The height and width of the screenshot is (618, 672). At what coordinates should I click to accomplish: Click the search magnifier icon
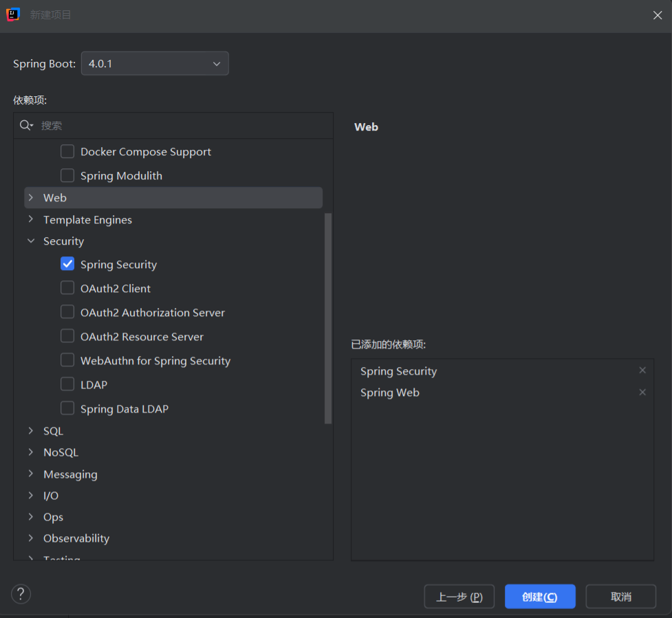pos(26,125)
